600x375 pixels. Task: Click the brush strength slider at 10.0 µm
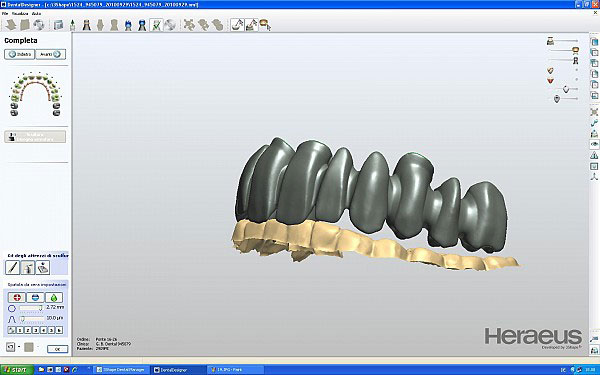31,319
